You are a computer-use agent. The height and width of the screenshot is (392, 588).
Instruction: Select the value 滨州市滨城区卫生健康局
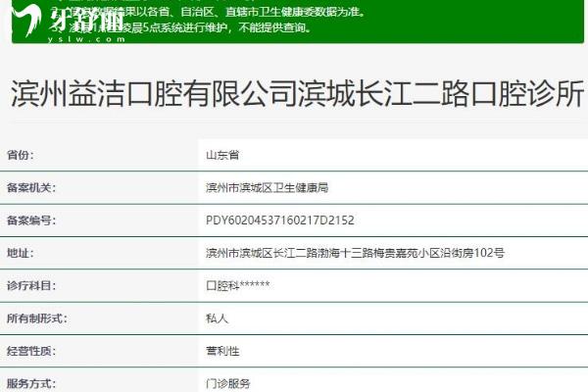click(267, 187)
